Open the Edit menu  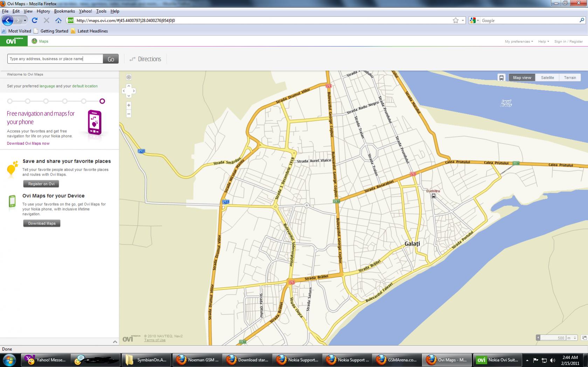pyautogui.click(x=16, y=11)
